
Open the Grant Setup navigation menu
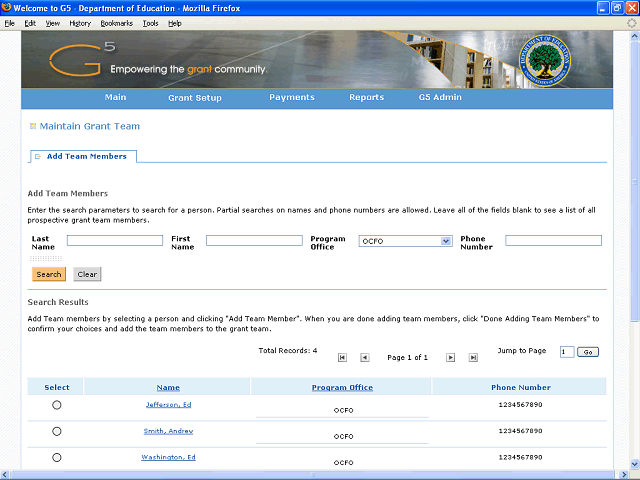click(x=195, y=98)
